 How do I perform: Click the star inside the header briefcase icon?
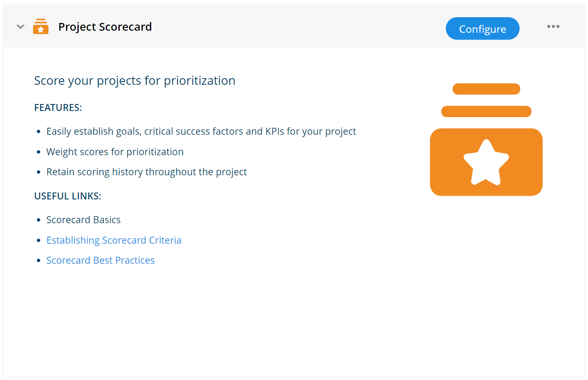[41, 29]
